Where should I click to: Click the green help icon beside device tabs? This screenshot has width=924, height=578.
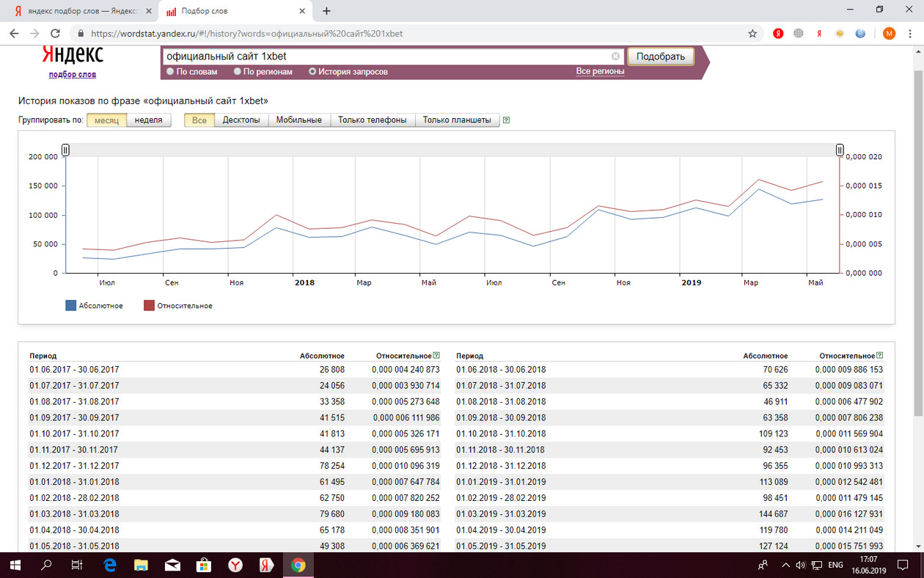click(x=506, y=120)
